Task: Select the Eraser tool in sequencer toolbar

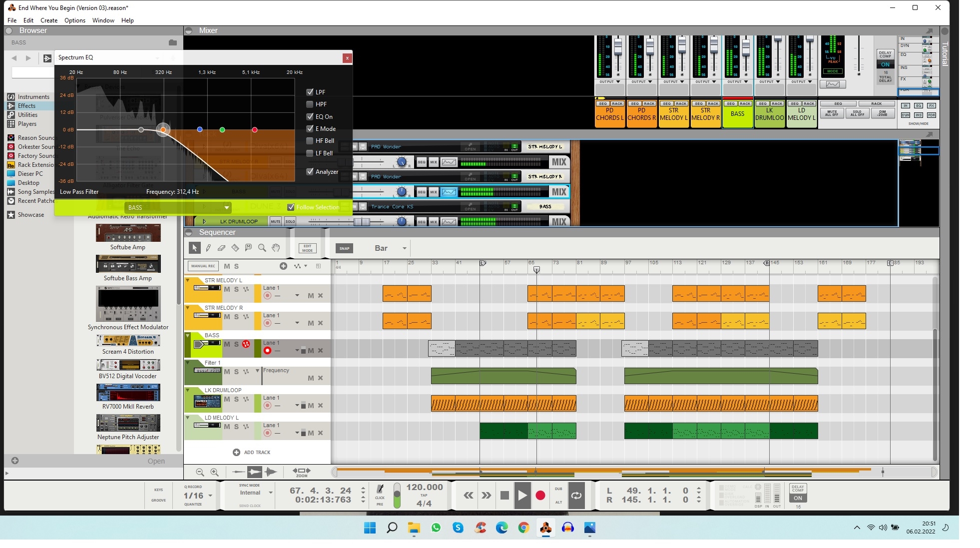Action: (221, 248)
